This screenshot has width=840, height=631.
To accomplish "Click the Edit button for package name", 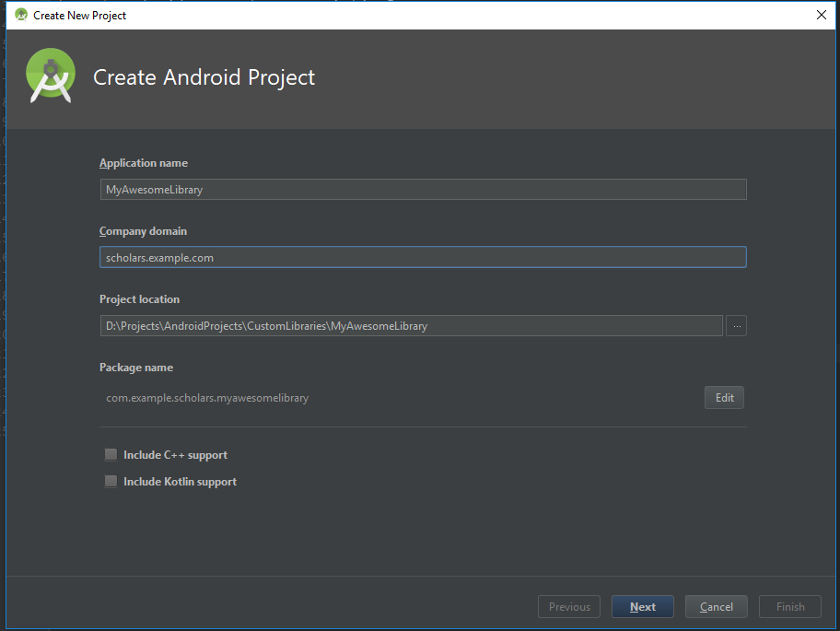I will click(x=724, y=397).
